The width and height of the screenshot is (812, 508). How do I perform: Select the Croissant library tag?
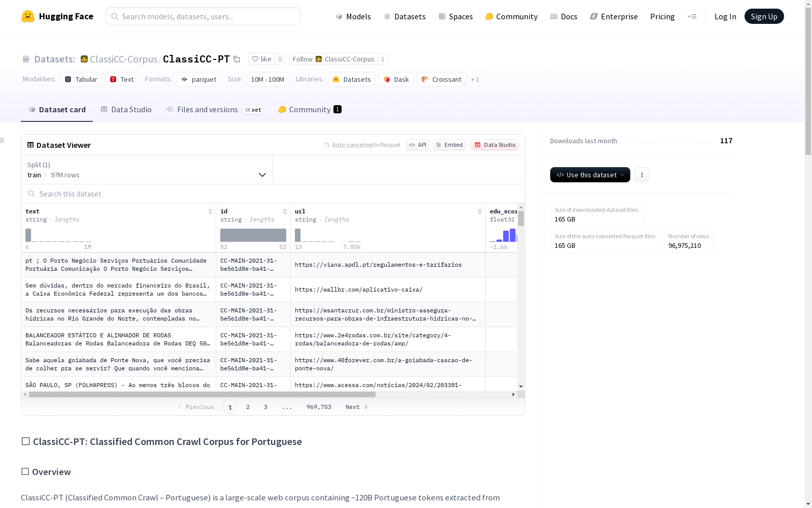pyautogui.click(x=442, y=79)
